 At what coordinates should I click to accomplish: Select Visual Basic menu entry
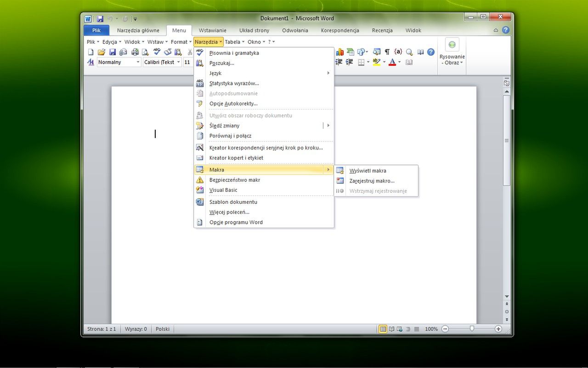point(264,190)
